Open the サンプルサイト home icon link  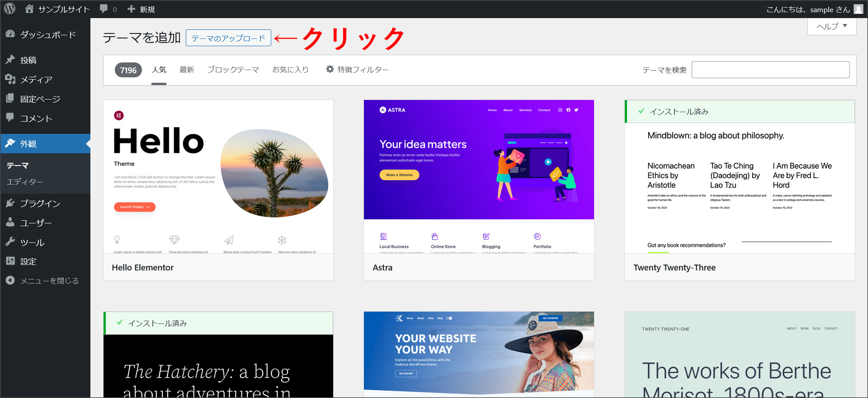click(x=30, y=9)
